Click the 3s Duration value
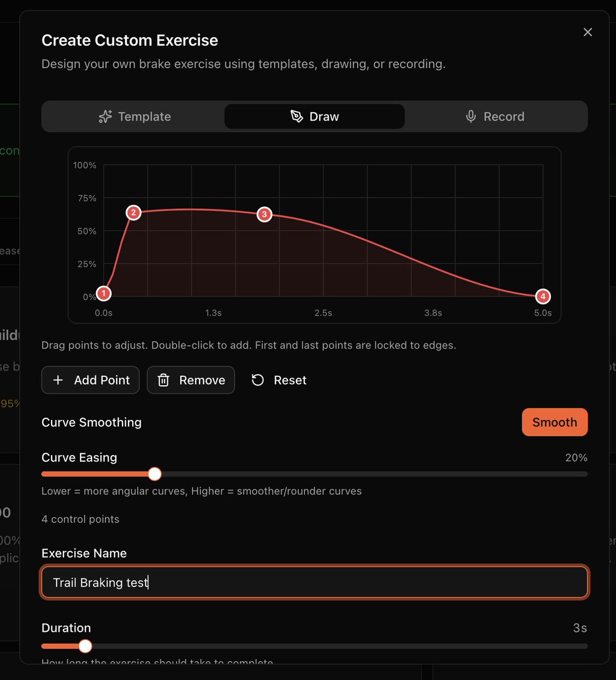Screen dimensions: 616x680 pyautogui.click(x=580, y=628)
